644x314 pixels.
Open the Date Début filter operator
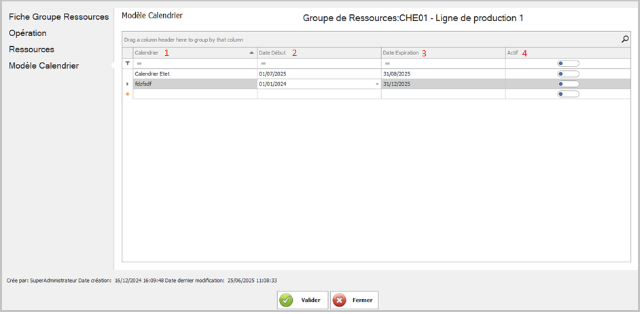click(x=262, y=63)
